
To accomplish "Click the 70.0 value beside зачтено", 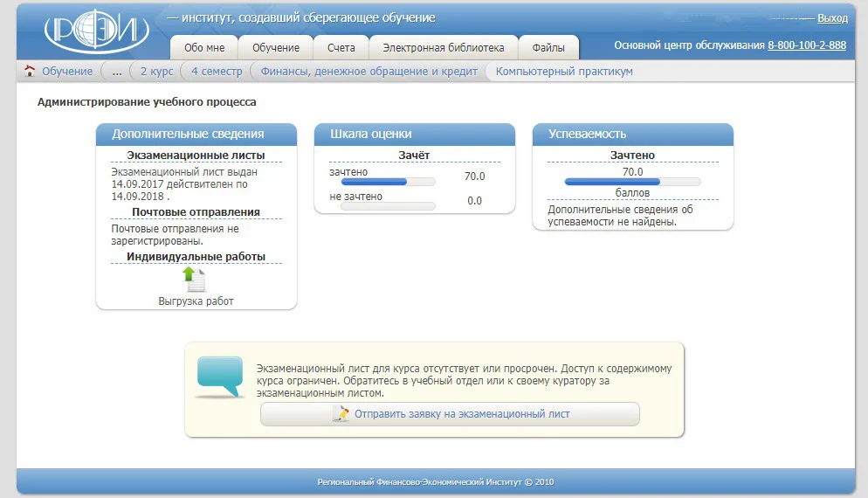I will click(x=474, y=176).
